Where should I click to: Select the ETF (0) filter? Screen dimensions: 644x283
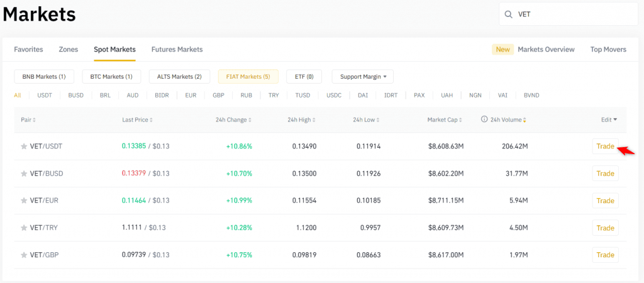pyautogui.click(x=304, y=76)
